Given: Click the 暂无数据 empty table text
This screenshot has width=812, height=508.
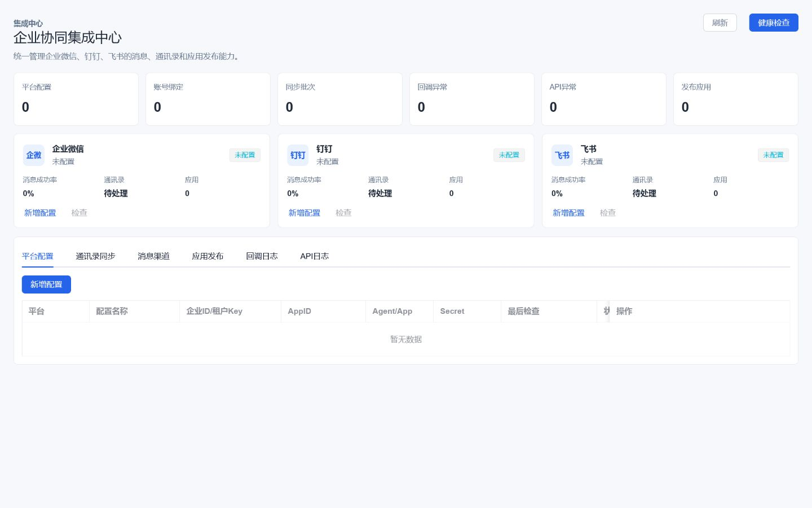Looking at the screenshot, I should coord(406,339).
